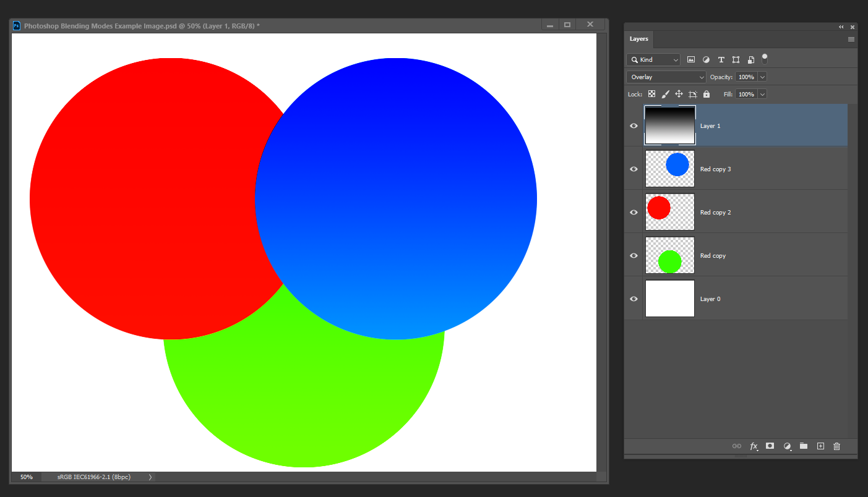Hide the Red copy 3 layer
The width and height of the screenshot is (868, 497).
[x=634, y=169]
